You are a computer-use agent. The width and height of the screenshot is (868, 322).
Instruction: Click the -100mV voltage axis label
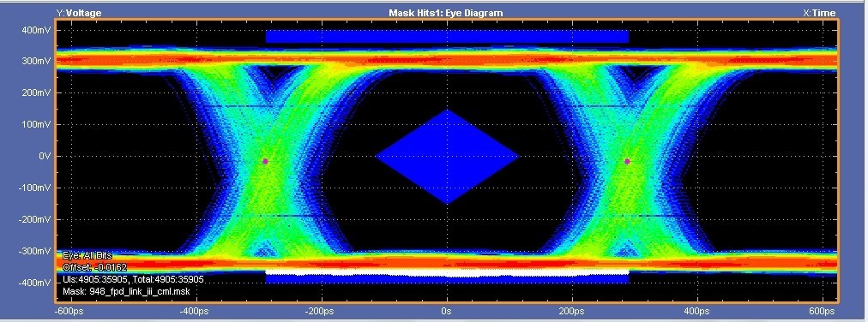point(35,188)
